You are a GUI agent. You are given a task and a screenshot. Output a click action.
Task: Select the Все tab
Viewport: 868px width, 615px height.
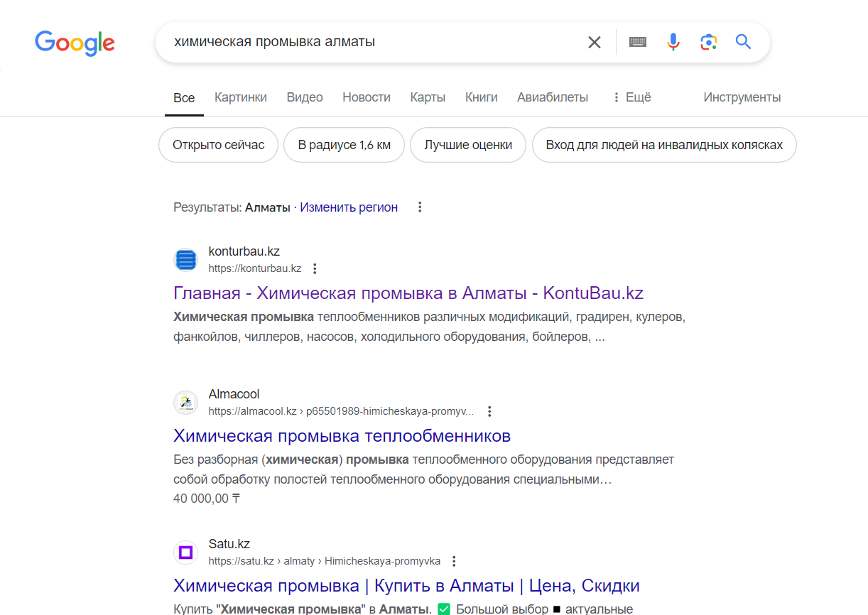[184, 98]
